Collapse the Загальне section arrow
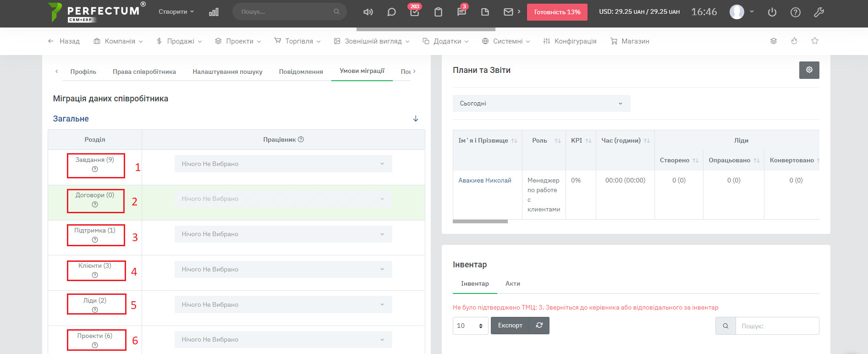 pos(416,119)
